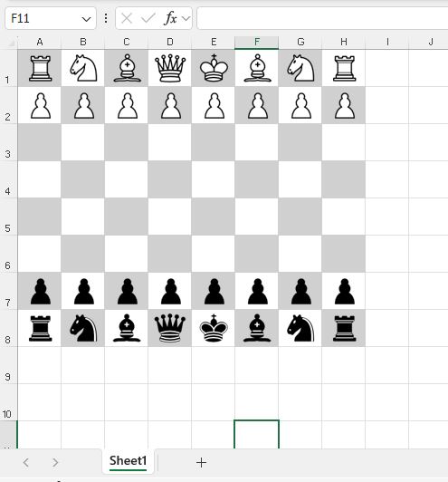Select the black pawn in cell A7

click(x=41, y=292)
